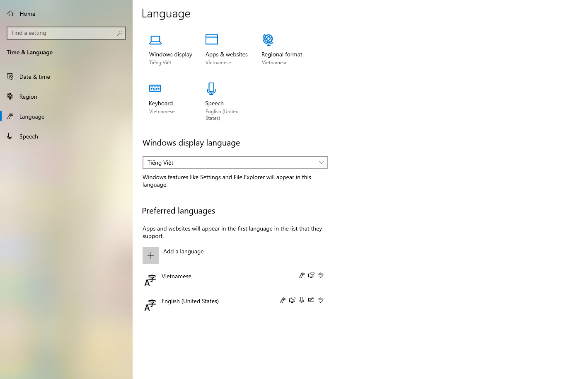Click the Speech tile label in grid
The width and height of the screenshot is (588, 379).
214,103
